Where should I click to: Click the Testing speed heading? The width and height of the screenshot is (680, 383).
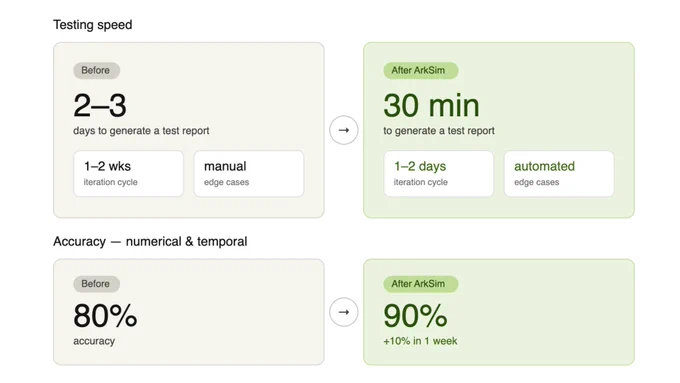(92, 25)
